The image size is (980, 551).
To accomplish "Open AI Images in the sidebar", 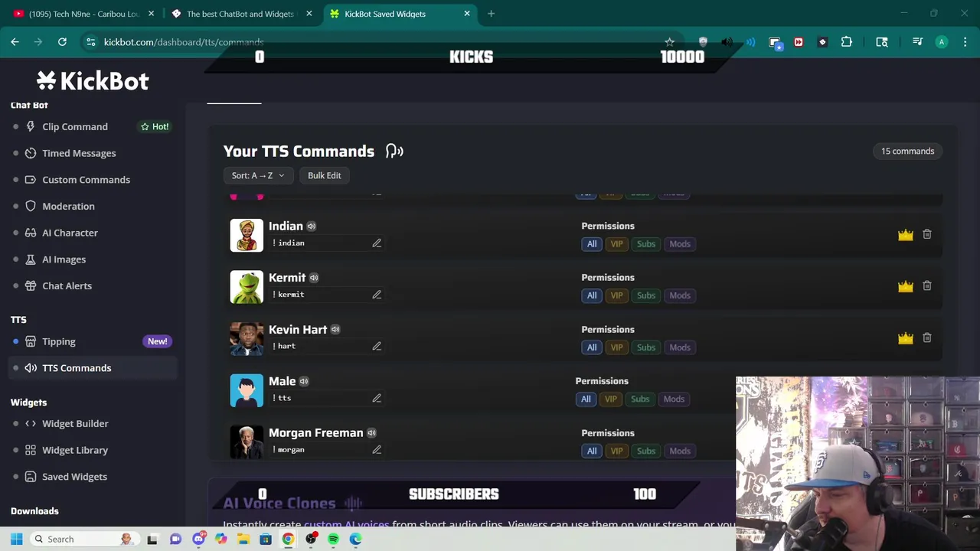I will [64, 259].
